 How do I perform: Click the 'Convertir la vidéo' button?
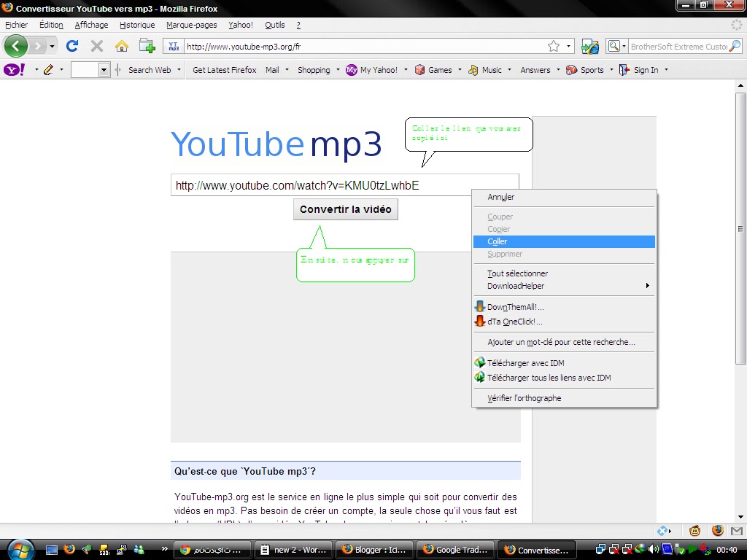pos(345,209)
